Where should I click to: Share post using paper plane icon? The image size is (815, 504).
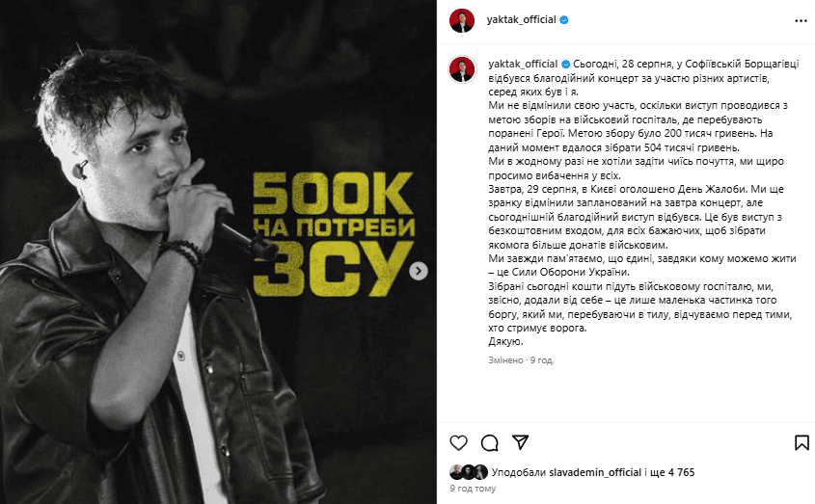tap(520, 442)
